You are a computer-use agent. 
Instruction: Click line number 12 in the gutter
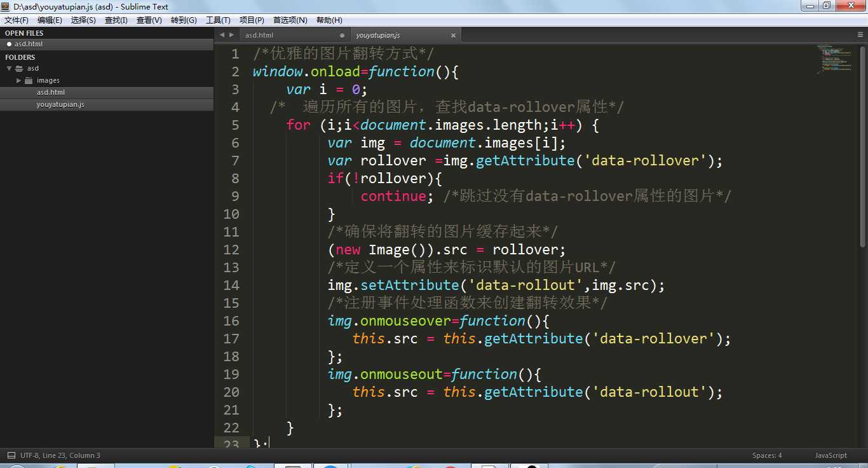pos(231,250)
